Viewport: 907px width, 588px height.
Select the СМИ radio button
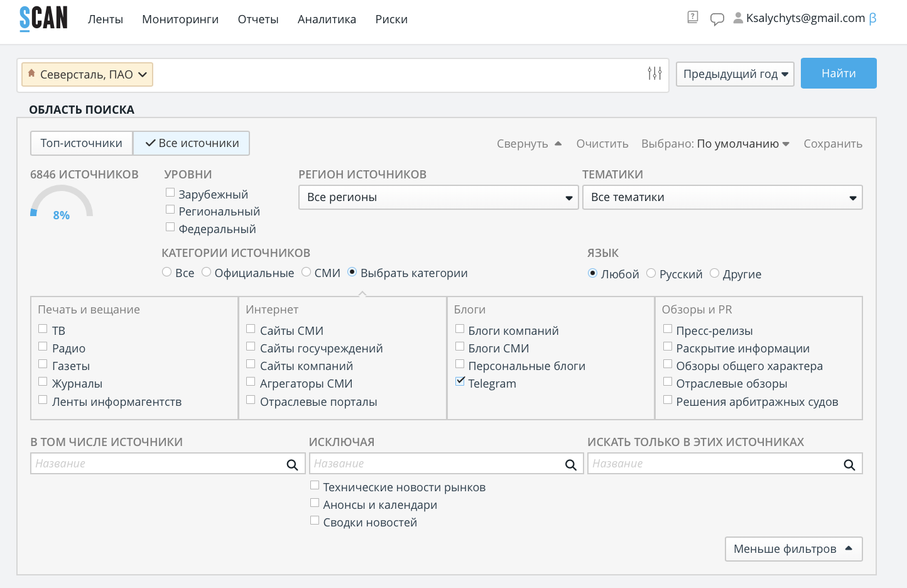point(306,272)
